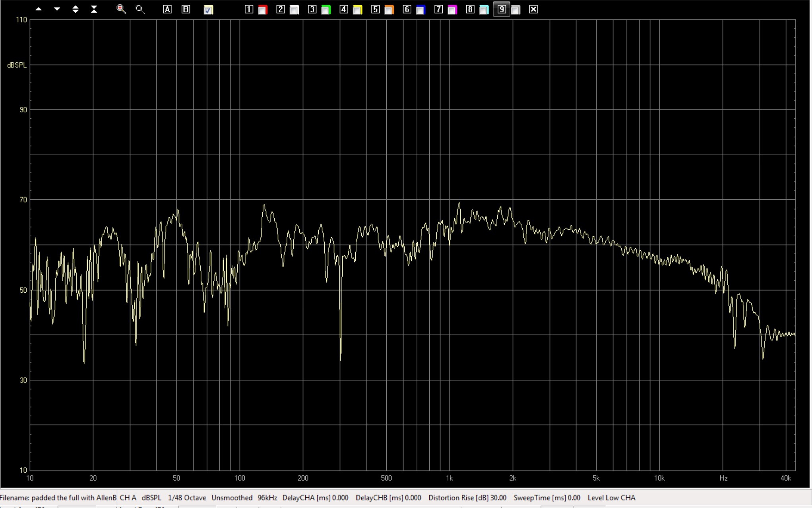The image size is (812, 508).
Task: Toggle the white overlay 2 checkbox
Action: (294, 10)
